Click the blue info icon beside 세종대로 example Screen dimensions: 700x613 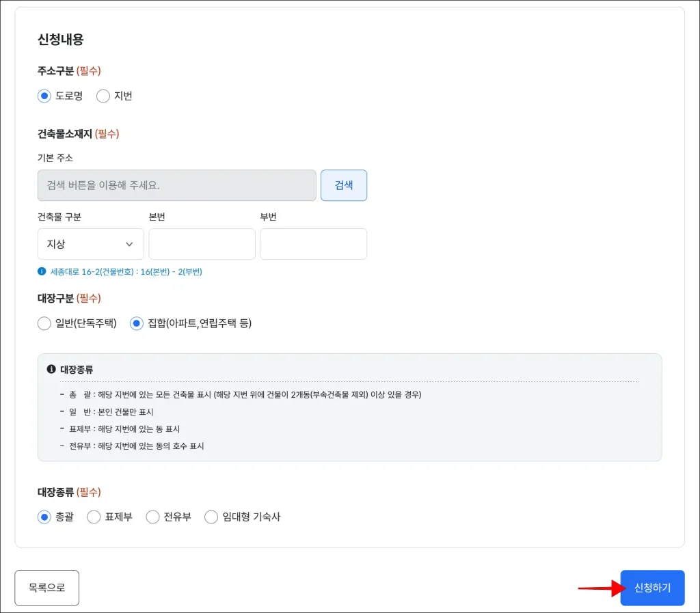42,271
